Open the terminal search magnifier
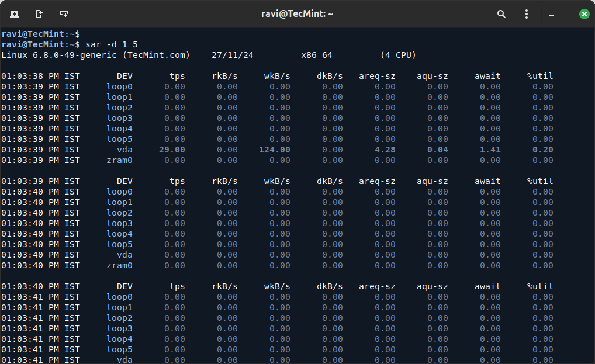Image resolution: width=595 pixels, height=364 pixels. [501, 13]
